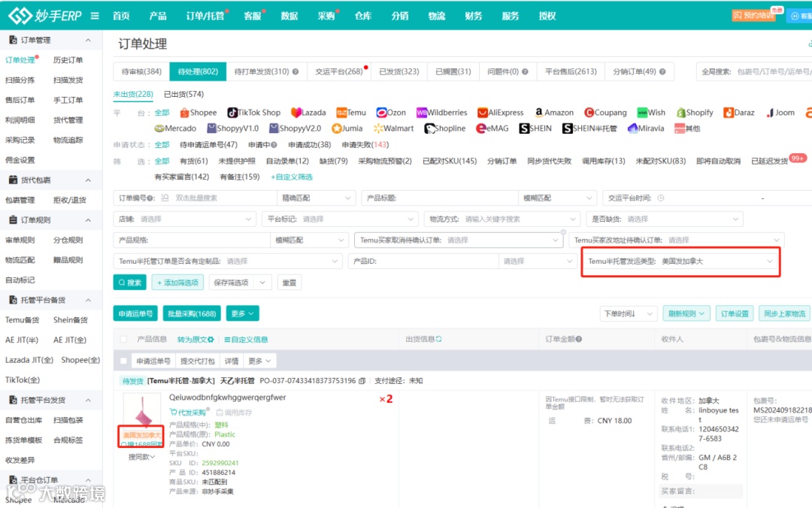Collapse the 订单规则 sidebar section
Viewport: 812px width, 508px height.
click(88, 220)
